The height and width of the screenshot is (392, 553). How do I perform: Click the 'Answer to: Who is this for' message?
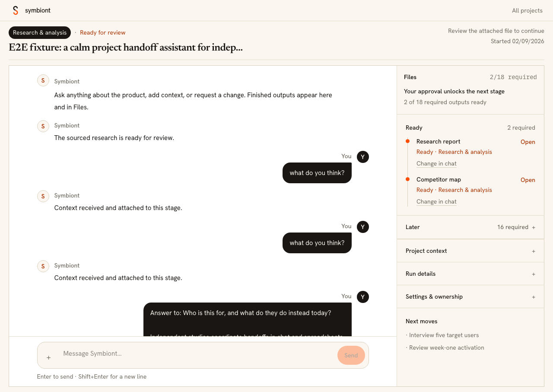pyautogui.click(x=247, y=319)
